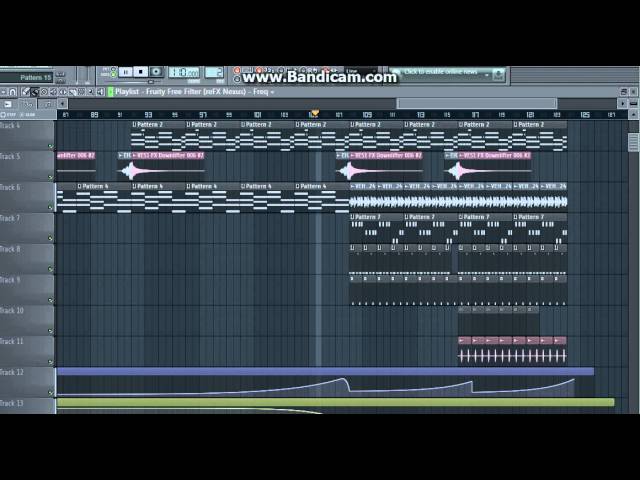Click the green playlist indicator light
The height and width of the screenshot is (480, 640).
[110, 92]
